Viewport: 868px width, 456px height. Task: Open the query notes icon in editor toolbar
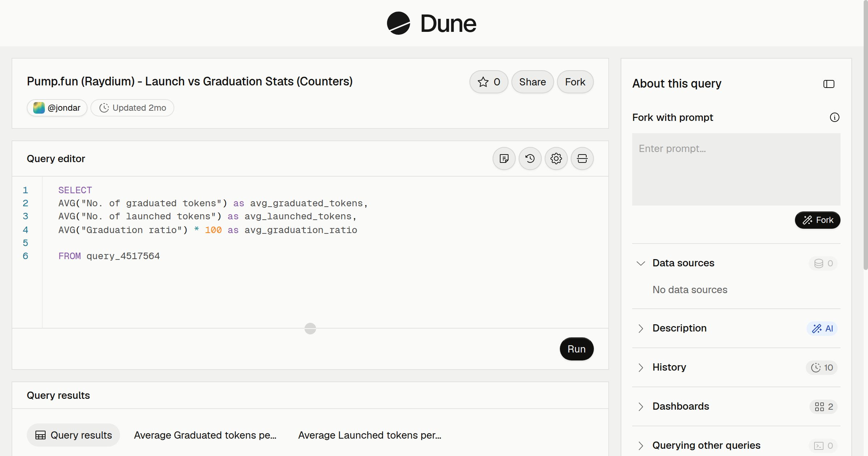(504, 159)
